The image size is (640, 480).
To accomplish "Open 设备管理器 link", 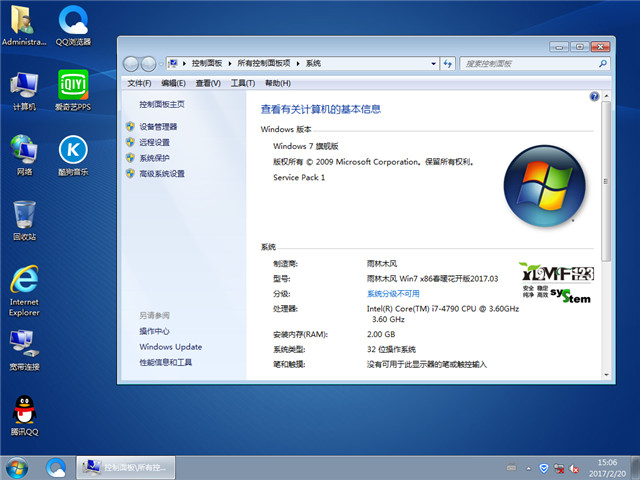I will click(x=158, y=127).
